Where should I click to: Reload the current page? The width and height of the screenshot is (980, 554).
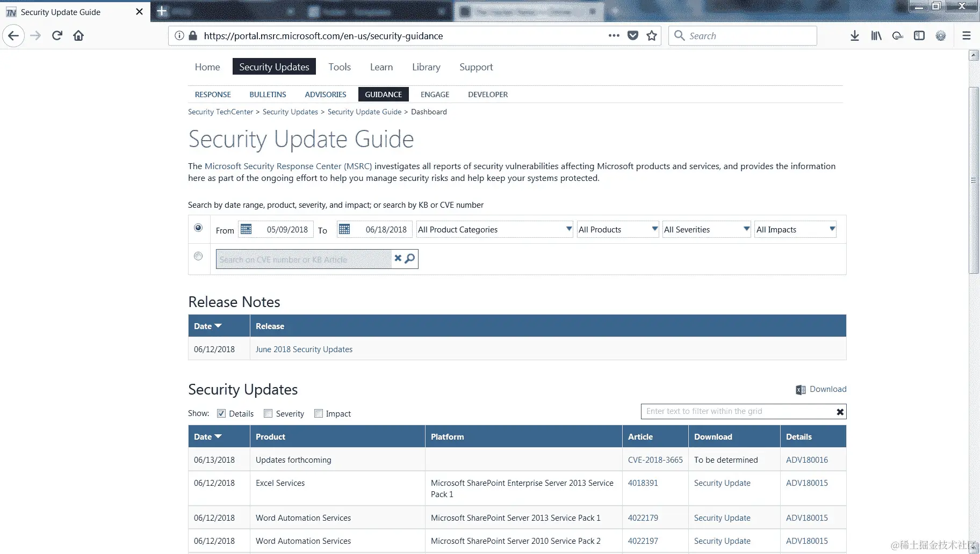57,36
